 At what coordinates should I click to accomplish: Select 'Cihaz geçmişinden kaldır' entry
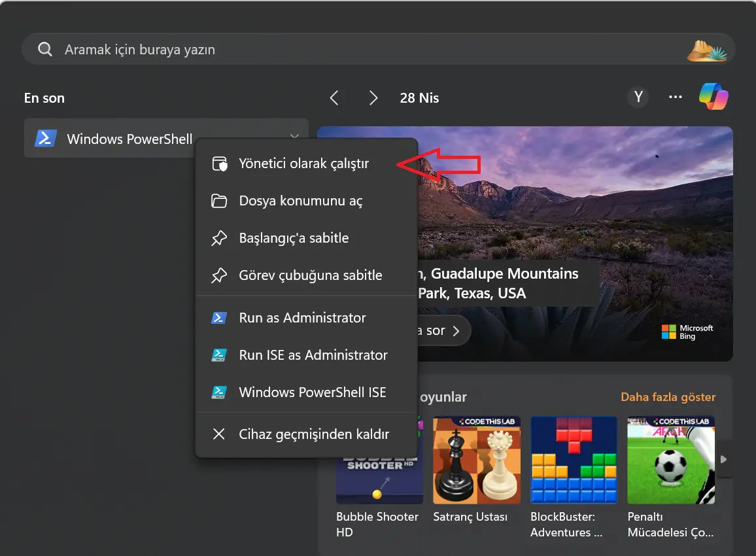tap(306, 434)
